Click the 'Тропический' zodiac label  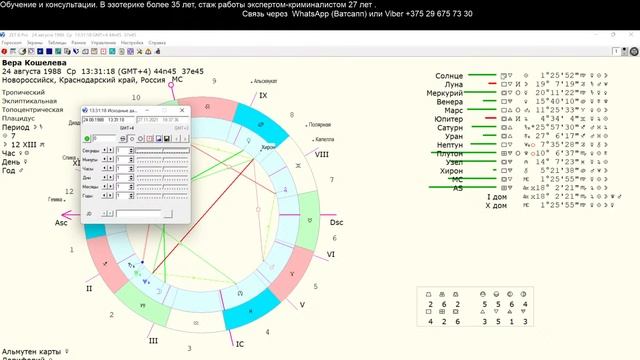pos(23,92)
